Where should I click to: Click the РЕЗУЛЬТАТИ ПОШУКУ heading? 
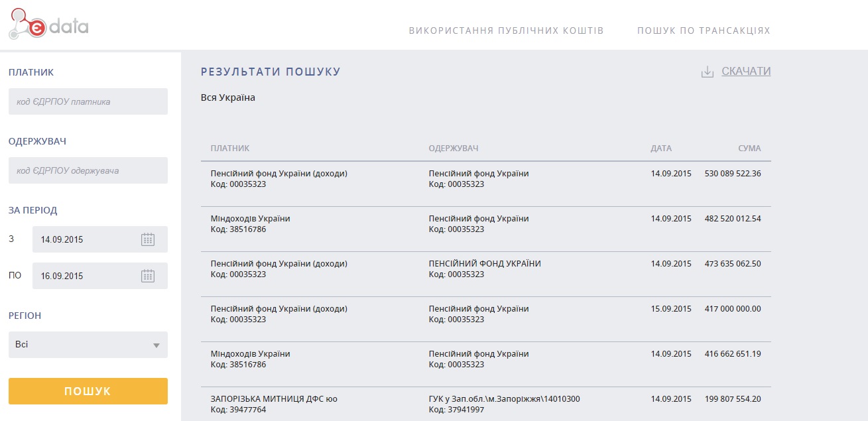pos(271,72)
